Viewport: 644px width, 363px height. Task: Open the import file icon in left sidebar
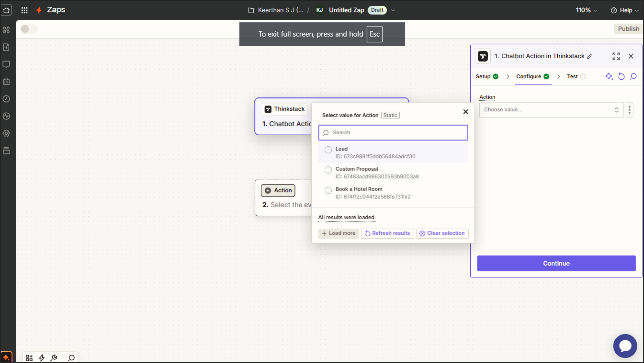tap(6, 47)
